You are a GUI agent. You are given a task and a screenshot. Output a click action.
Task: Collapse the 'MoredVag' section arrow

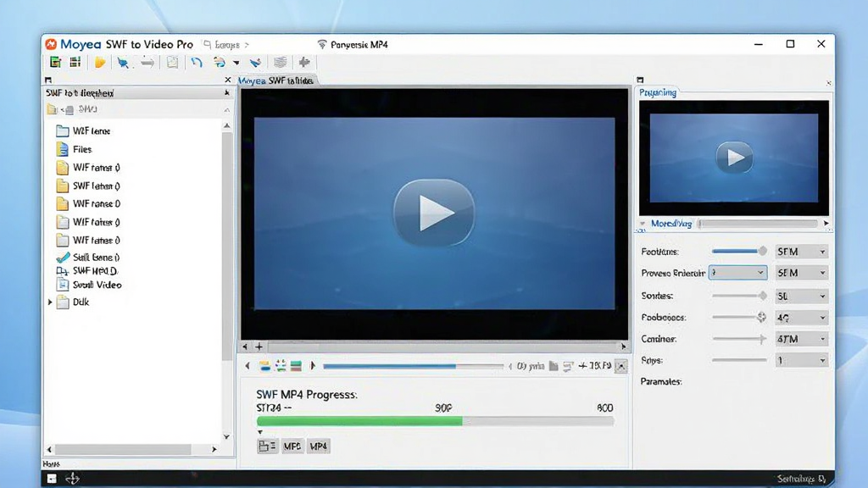[643, 224]
